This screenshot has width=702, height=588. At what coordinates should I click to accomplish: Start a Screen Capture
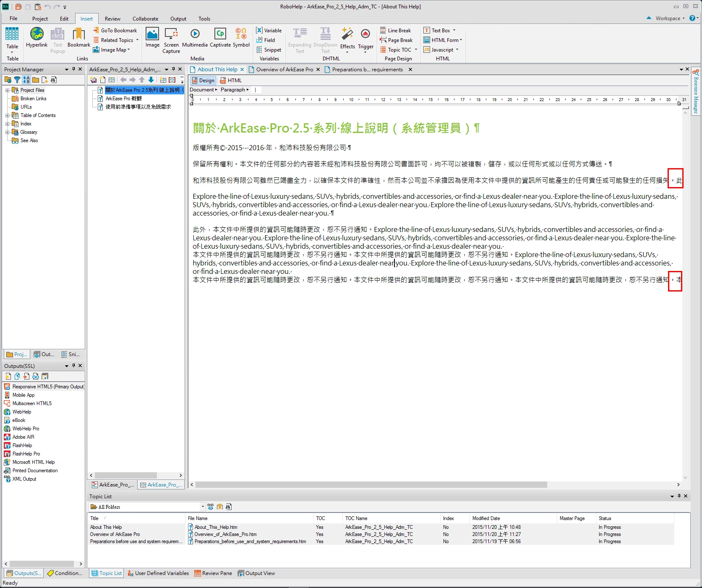pyautogui.click(x=171, y=40)
